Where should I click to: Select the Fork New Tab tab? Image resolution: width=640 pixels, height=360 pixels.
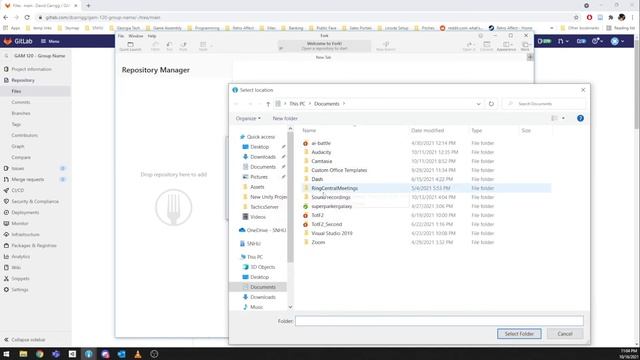[x=323, y=57]
